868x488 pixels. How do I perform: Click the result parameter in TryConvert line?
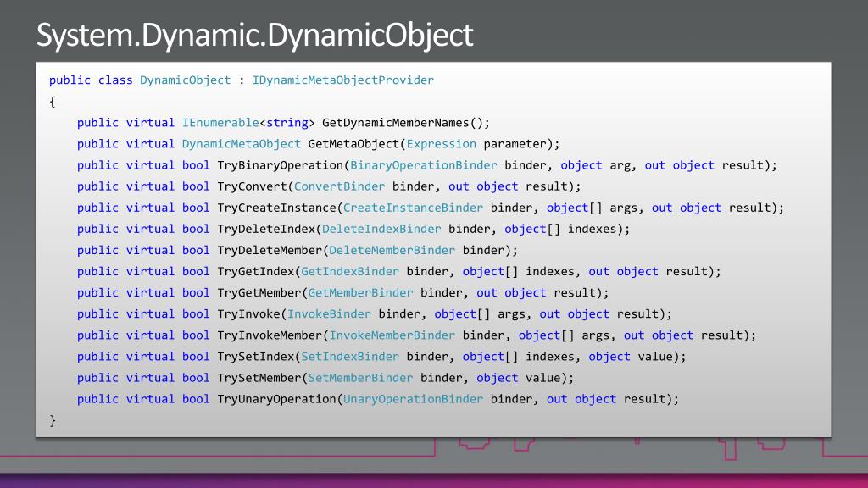pos(547,186)
